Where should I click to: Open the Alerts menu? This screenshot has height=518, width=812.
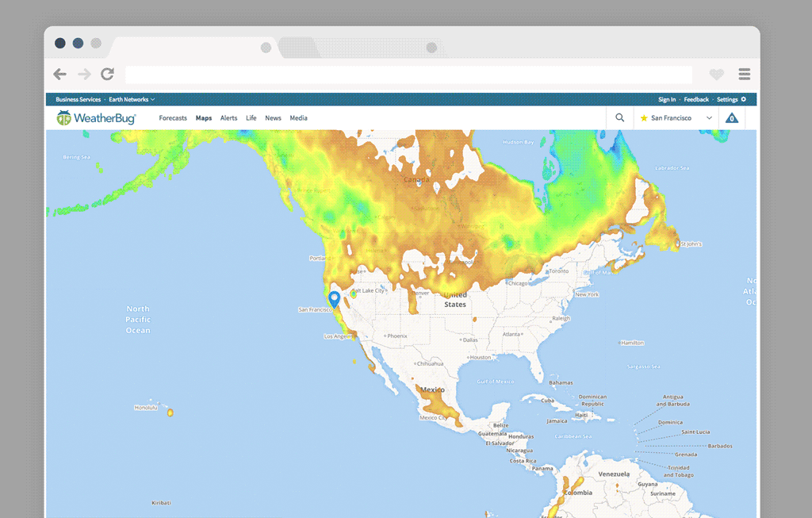pos(228,118)
